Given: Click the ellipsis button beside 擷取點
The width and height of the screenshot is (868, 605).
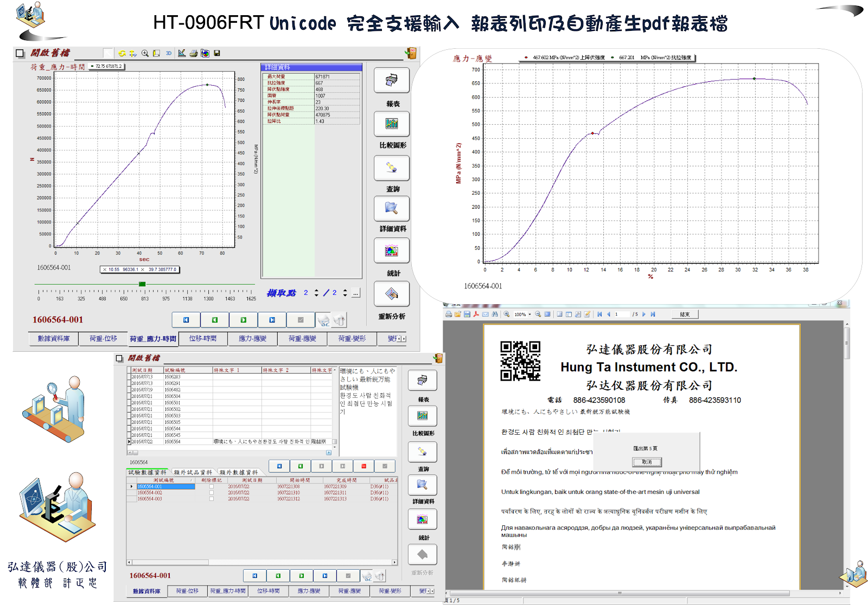Looking at the screenshot, I should tap(356, 293).
